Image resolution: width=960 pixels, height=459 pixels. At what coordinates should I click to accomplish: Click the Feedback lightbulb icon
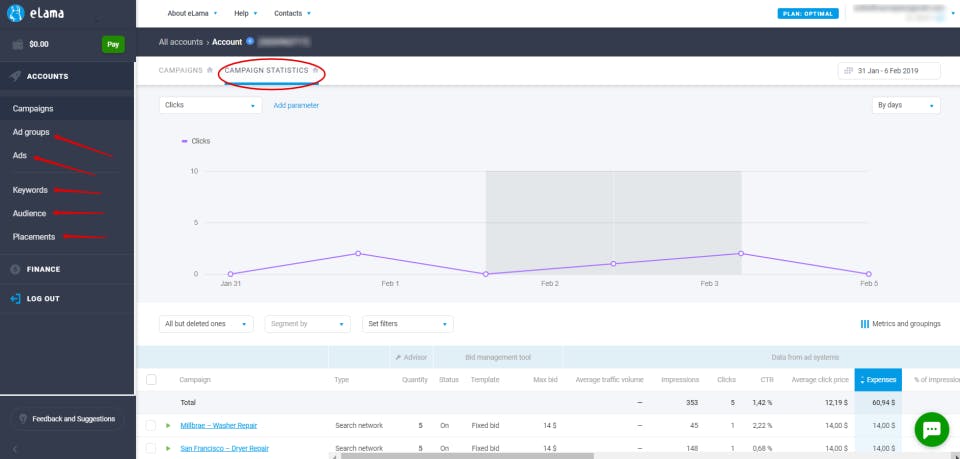[x=23, y=419]
